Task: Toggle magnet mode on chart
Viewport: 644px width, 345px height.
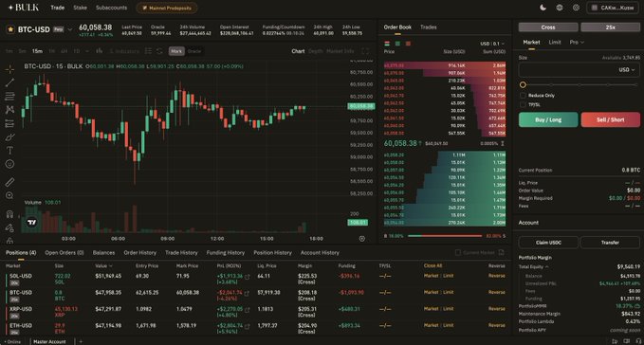Action: pyautogui.click(x=9, y=213)
